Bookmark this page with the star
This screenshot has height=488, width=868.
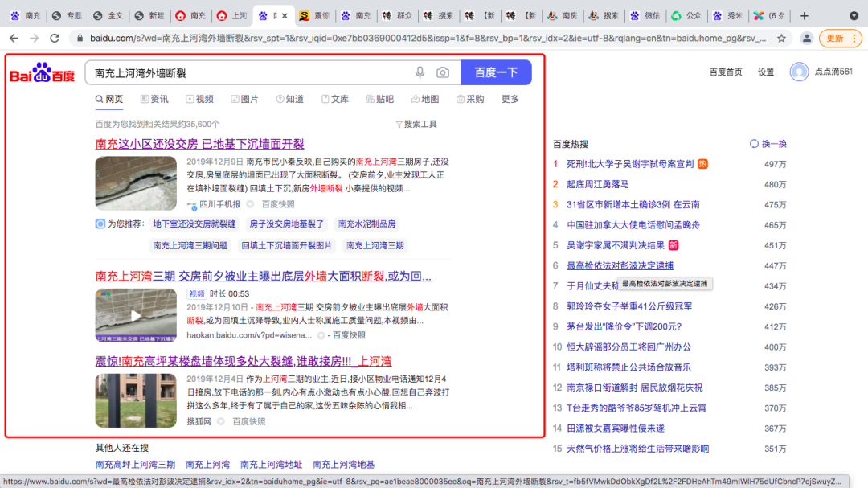pyautogui.click(x=781, y=39)
